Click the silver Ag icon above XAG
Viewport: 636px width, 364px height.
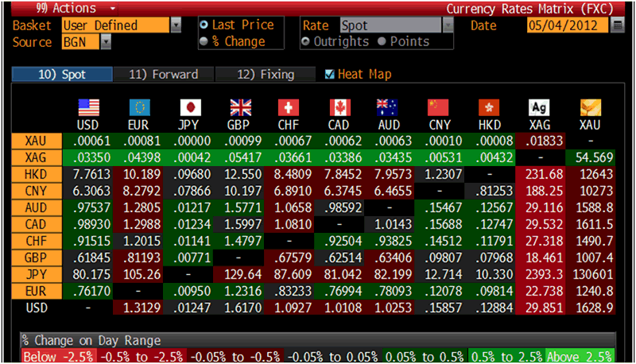tap(540, 107)
